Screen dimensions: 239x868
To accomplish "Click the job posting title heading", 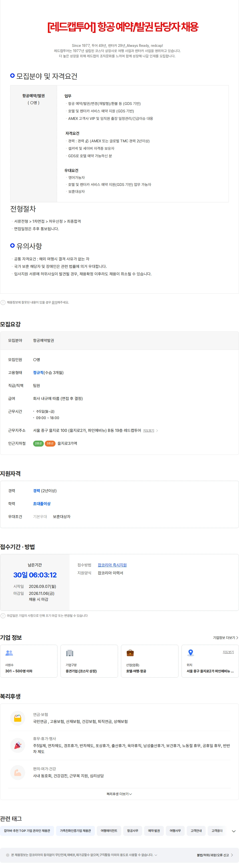I will click(x=122, y=27).
